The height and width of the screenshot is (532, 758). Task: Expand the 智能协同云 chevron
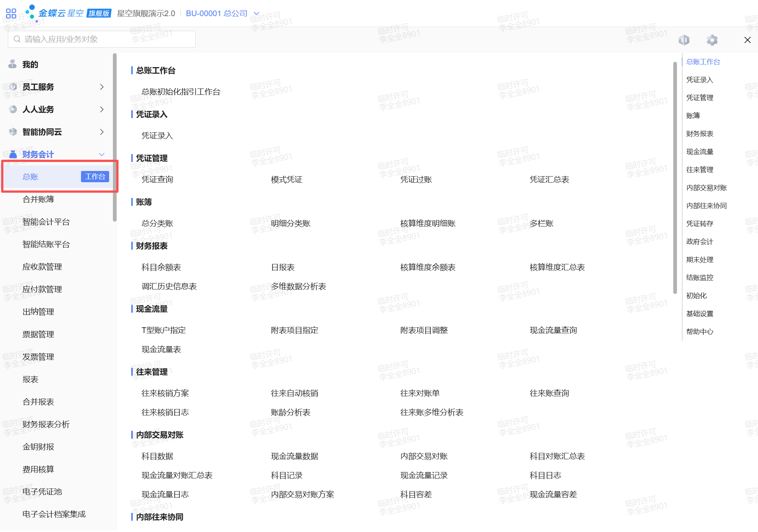[x=102, y=132]
